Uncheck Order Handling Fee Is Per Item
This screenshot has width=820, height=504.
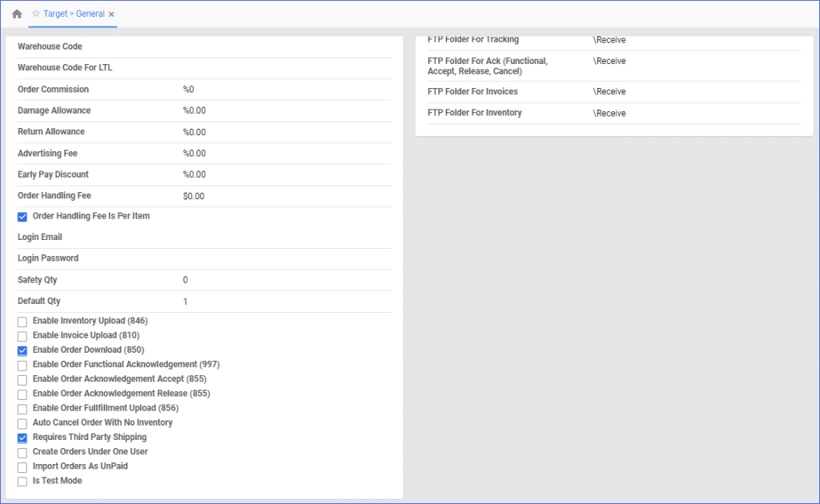(22, 216)
